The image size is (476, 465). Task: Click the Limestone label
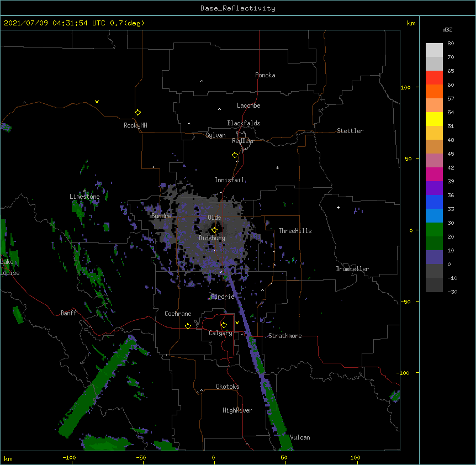click(84, 197)
